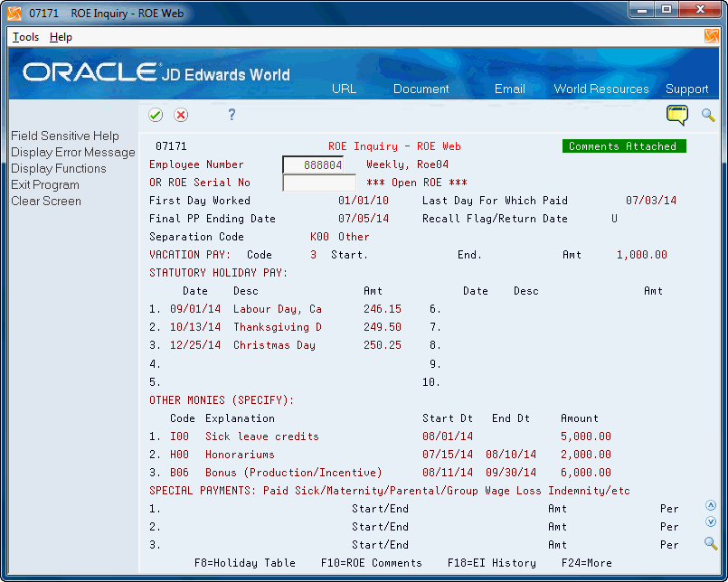This screenshot has width=728, height=582.
Task: Click Recall Flag value U
Action: point(614,219)
